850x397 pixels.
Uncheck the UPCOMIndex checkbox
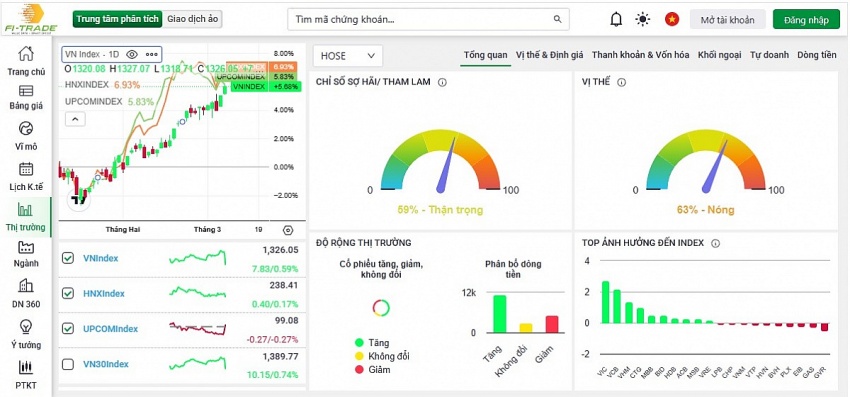(68, 329)
